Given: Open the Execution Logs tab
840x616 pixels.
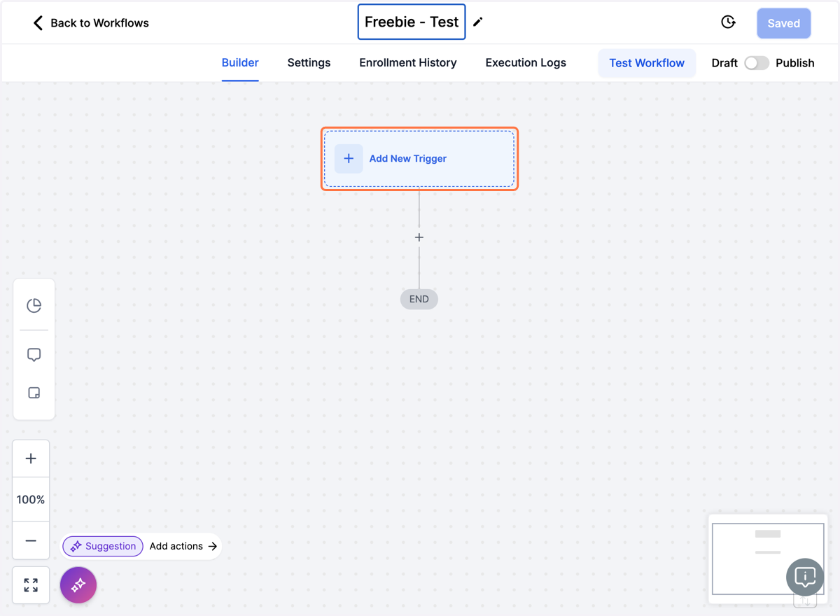Looking at the screenshot, I should pos(526,63).
